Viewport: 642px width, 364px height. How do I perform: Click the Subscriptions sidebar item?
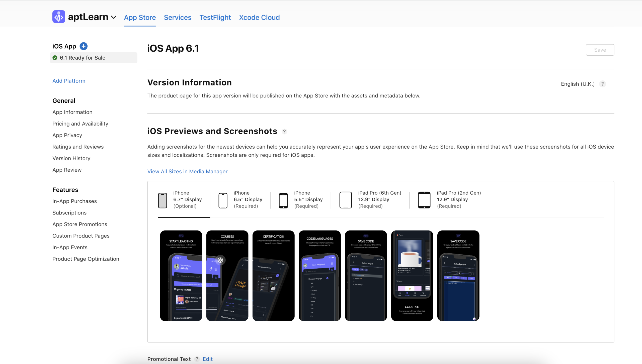[x=70, y=212]
